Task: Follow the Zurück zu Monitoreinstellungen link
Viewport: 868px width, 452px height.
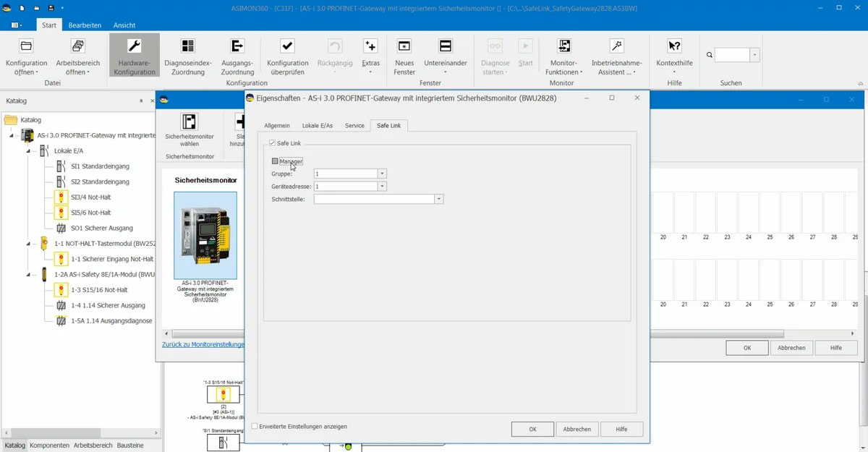Action: pyautogui.click(x=203, y=344)
